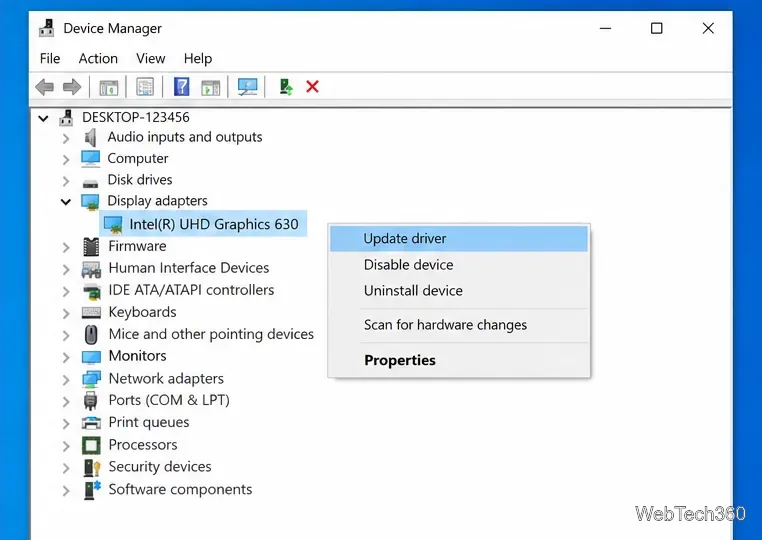Image resolution: width=762 pixels, height=540 pixels.
Task: Expand the Disk drives chevron
Action: click(x=66, y=181)
